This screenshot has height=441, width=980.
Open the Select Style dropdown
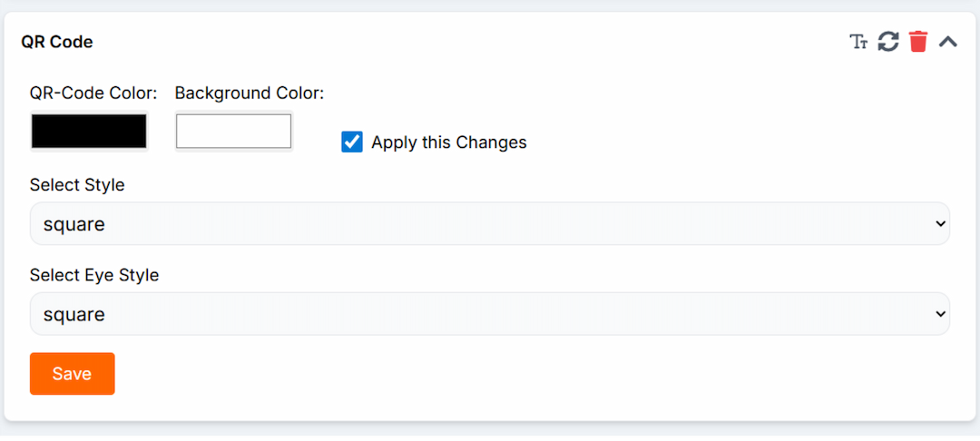[490, 224]
